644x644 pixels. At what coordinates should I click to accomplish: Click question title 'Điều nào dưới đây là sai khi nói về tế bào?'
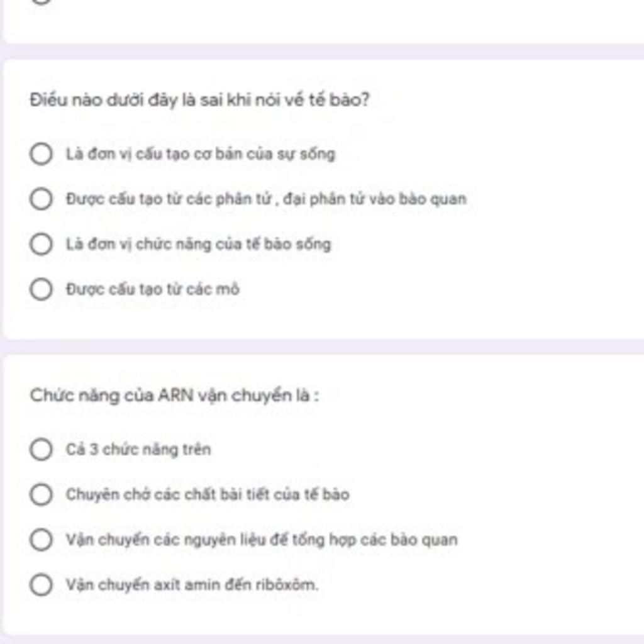[x=199, y=100]
